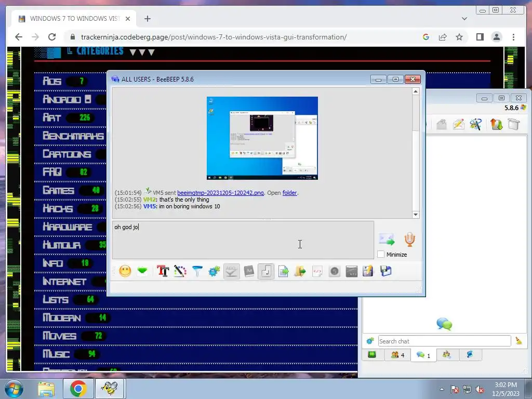Switch to the blue saved chats tab
The image size is (532, 399).
[x=470, y=355]
